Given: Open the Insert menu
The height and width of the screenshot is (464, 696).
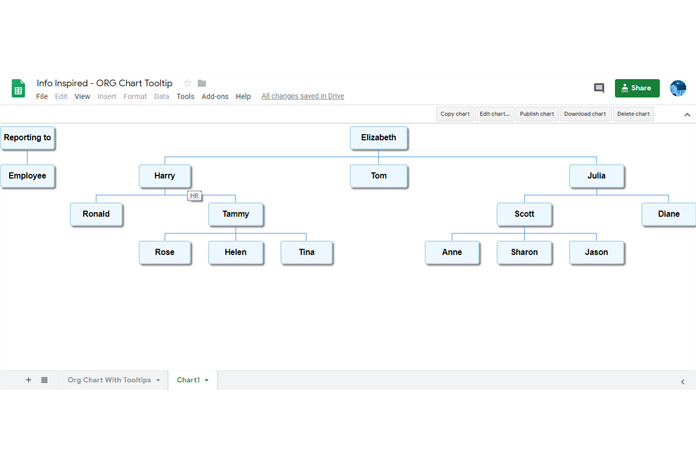Looking at the screenshot, I should (x=107, y=96).
